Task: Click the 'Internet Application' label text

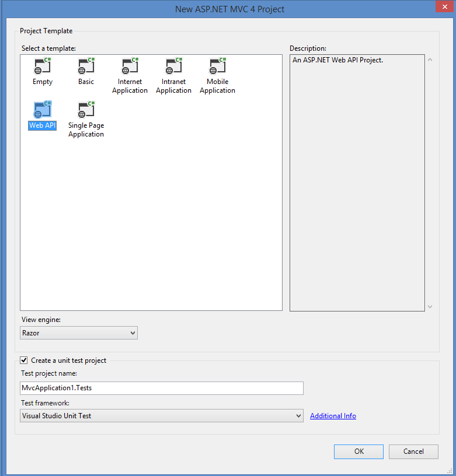Action: tap(130, 86)
